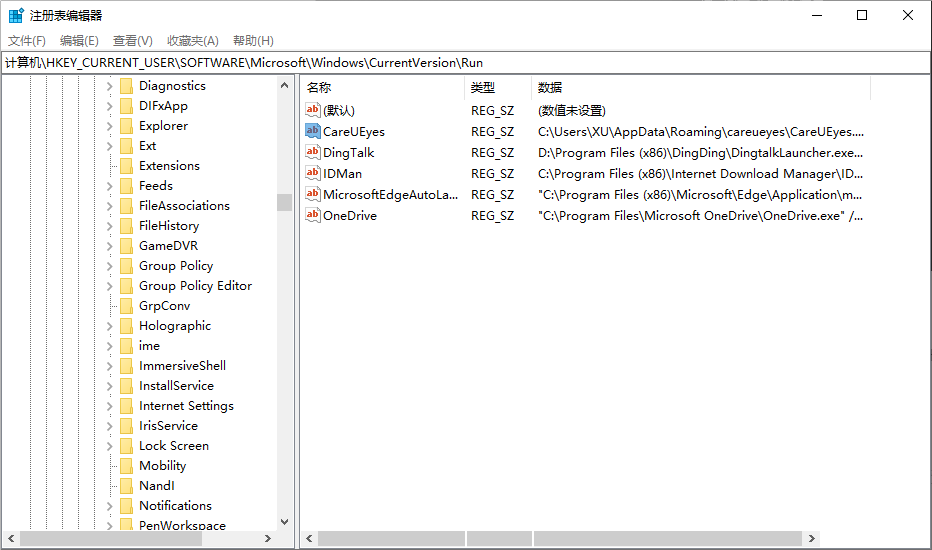Click the CareUEyes data path cell
This screenshot has height=550, width=932.
pos(700,132)
